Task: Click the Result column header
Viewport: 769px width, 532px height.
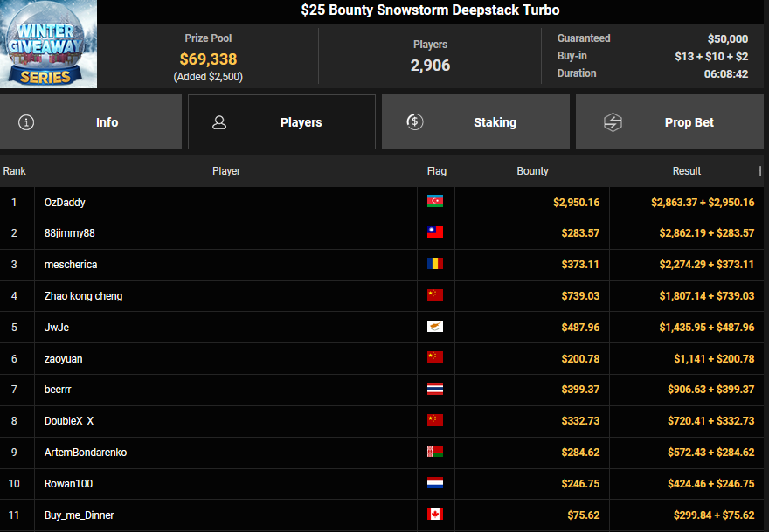Action: point(686,171)
